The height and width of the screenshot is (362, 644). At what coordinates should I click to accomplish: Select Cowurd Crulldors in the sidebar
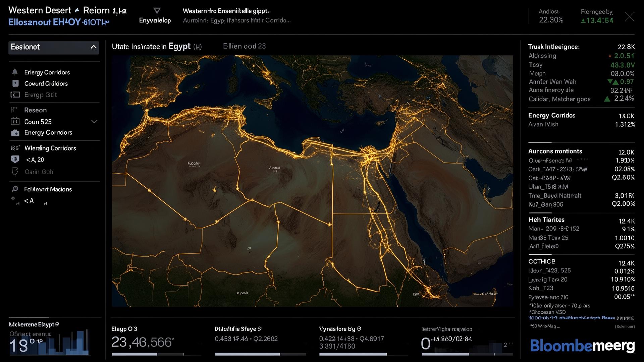tap(46, 83)
